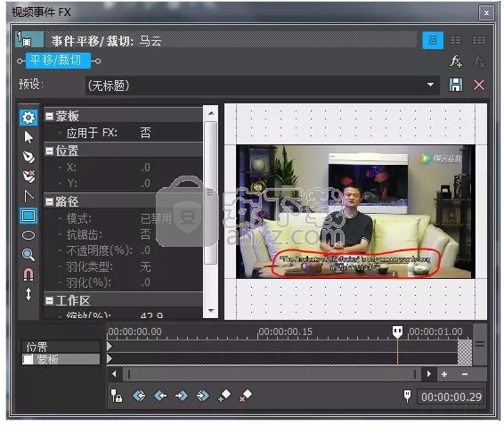Select the 蒙板 keyframe track label

point(47,359)
